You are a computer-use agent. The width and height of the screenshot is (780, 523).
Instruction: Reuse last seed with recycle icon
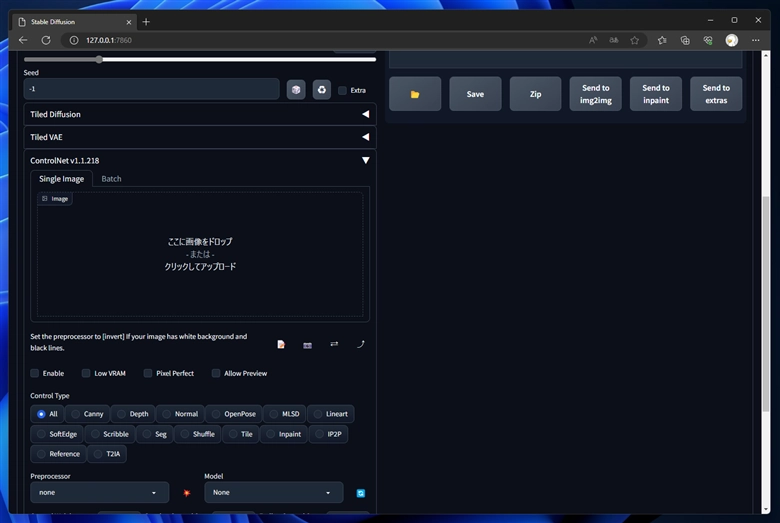coord(322,90)
